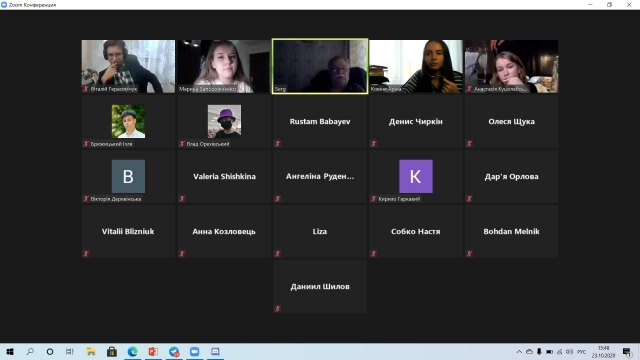Select Ангеліна Руден... participant tile
This screenshot has width=640, height=360.
pos(320,176)
